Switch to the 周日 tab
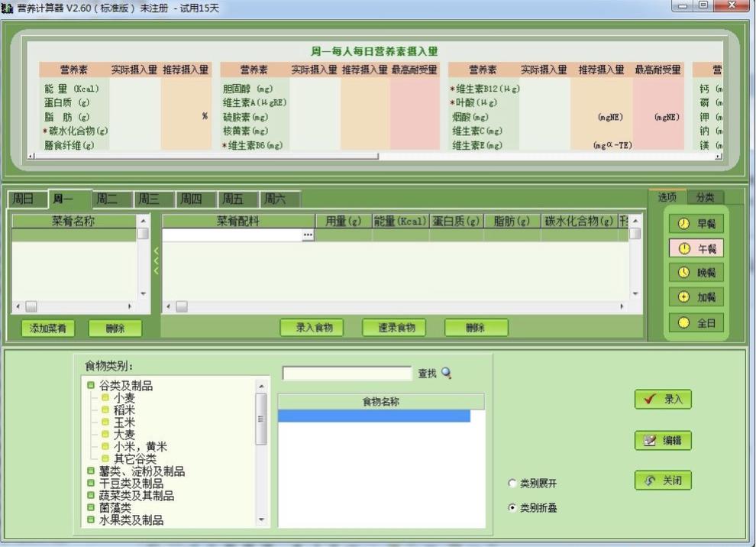The height and width of the screenshot is (547, 756). pyautogui.click(x=27, y=199)
